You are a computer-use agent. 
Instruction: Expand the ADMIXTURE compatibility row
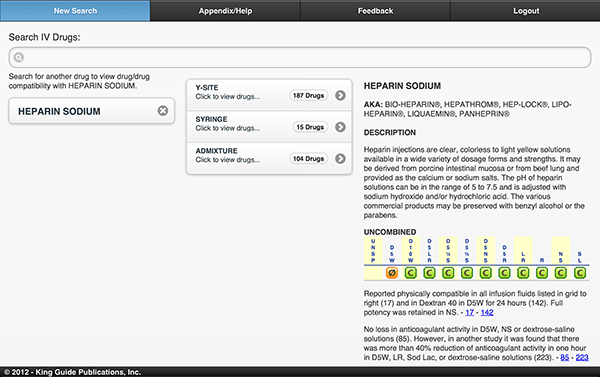pyautogui.click(x=269, y=158)
